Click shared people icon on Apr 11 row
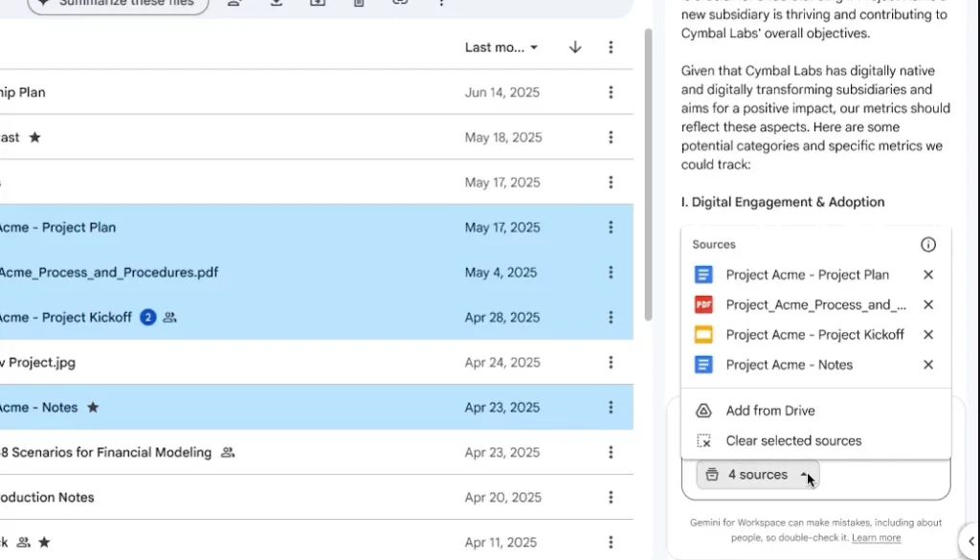The width and height of the screenshot is (980, 560). (24, 543)
